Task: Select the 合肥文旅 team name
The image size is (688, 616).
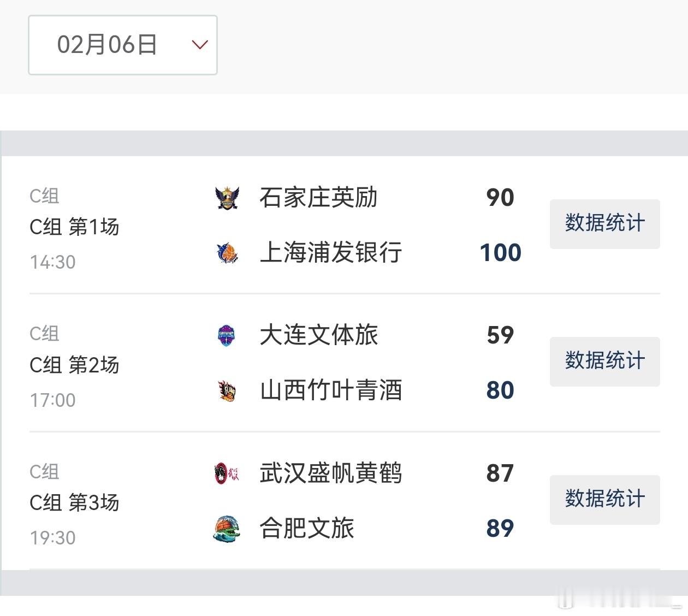Action: click(306, 529)
